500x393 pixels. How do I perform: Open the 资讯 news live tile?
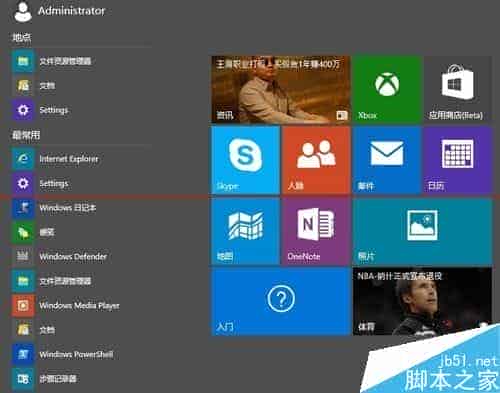click(x=281, y=89)
